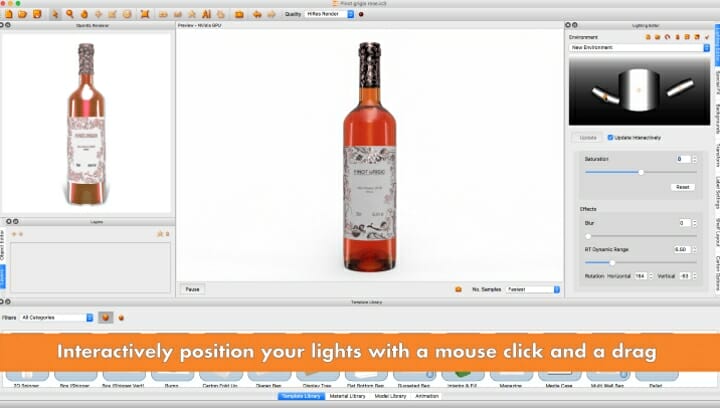Screen dimensions: 720x408
Task: Click the dark record dot next to Quality
Action: (x=361, y=14)
